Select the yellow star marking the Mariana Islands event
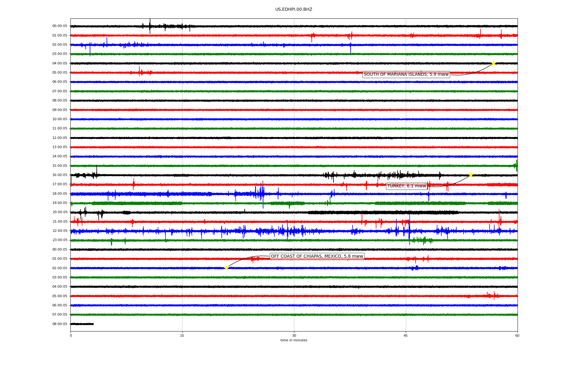This screenshot has height=368, width=588. click(493, 63)
